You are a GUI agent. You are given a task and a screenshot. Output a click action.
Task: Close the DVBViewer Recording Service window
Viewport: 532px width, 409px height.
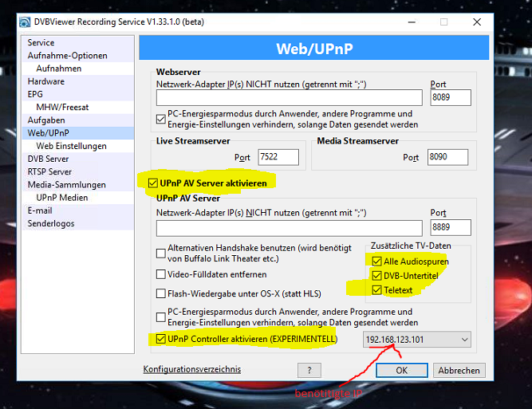[x=477, y=22]
